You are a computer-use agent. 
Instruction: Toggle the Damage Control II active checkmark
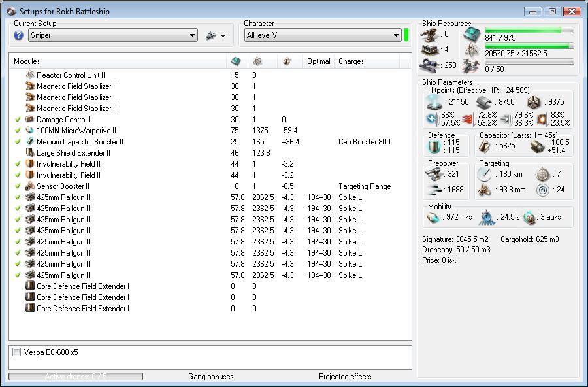coord(18,120)
